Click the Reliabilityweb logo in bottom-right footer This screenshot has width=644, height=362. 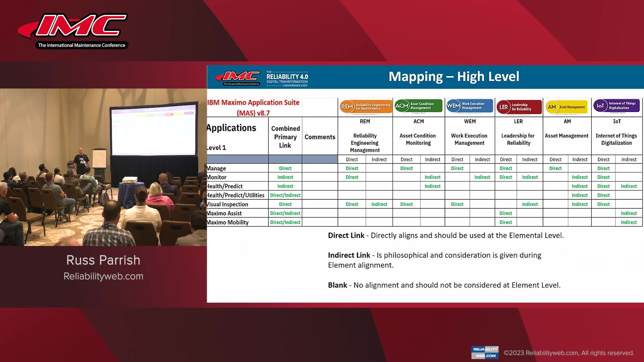pos(484,352)
